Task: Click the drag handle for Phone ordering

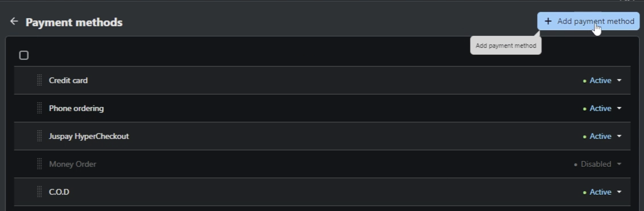Action: click(39, 108)
